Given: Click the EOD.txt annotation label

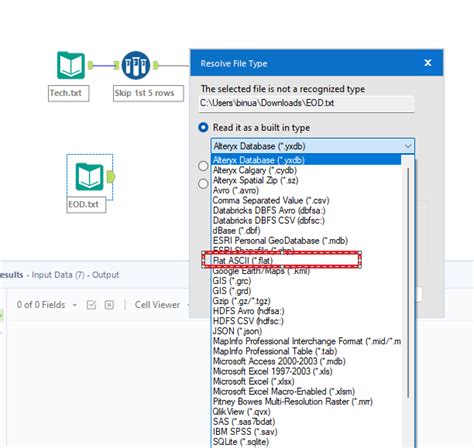Looking at the screenshot, I should click(86, 204).
